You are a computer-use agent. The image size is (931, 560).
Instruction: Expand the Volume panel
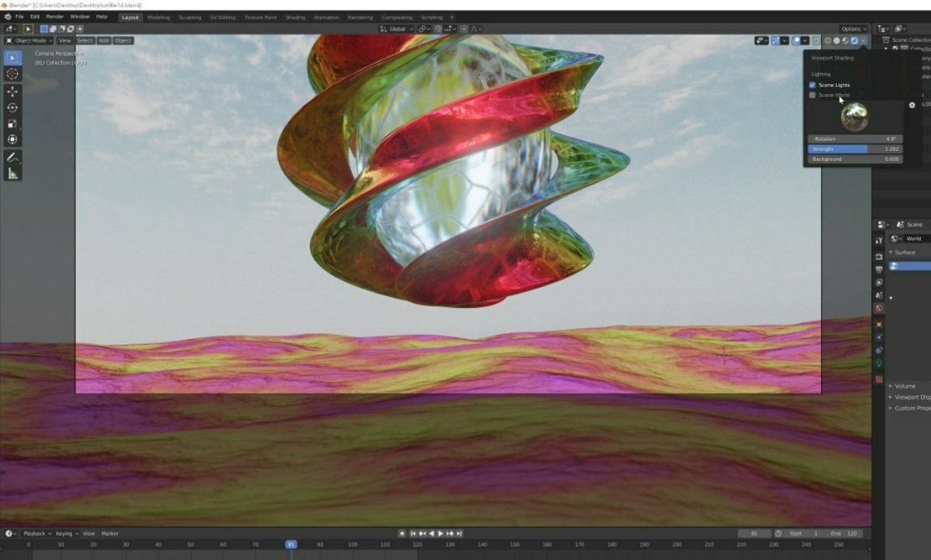point(903,386)
